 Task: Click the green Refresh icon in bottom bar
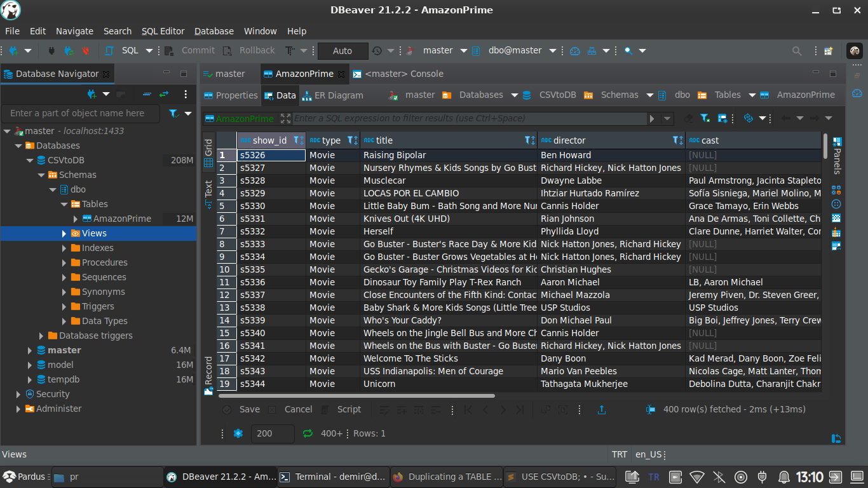pos(308,433)
